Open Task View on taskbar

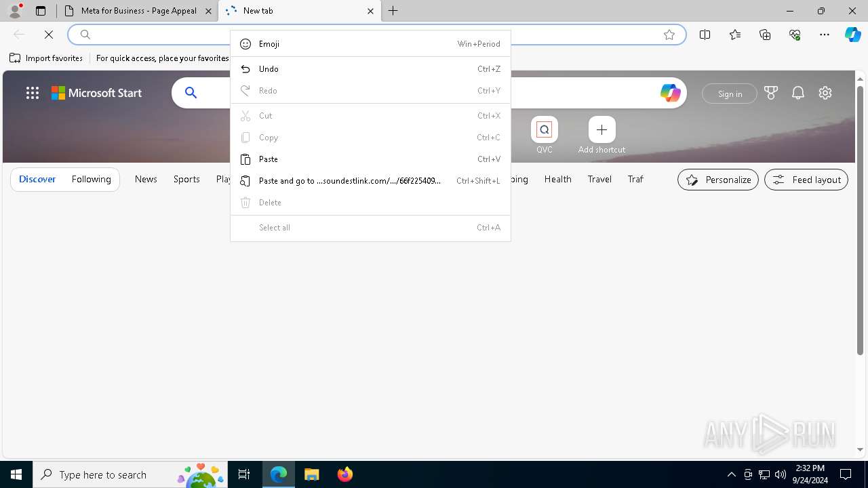pyautogui.click(x=244, y=474)
